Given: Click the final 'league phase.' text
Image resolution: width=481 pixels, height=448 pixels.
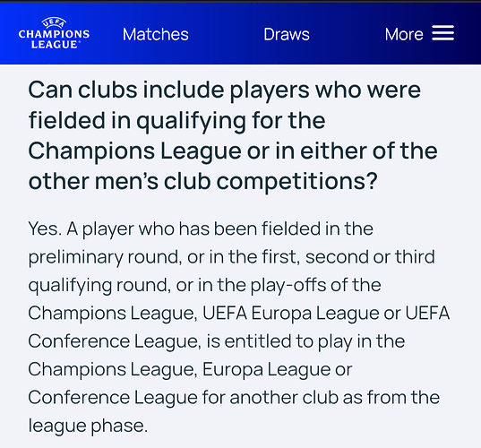Looking at the screenshot, I should [x=88, y=426].
